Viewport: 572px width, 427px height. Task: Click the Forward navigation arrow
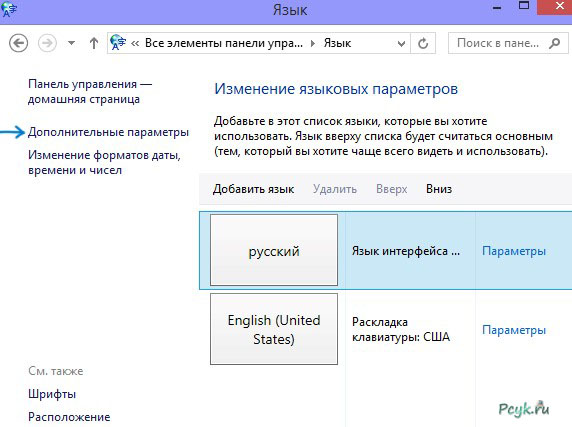coord(47,43)
